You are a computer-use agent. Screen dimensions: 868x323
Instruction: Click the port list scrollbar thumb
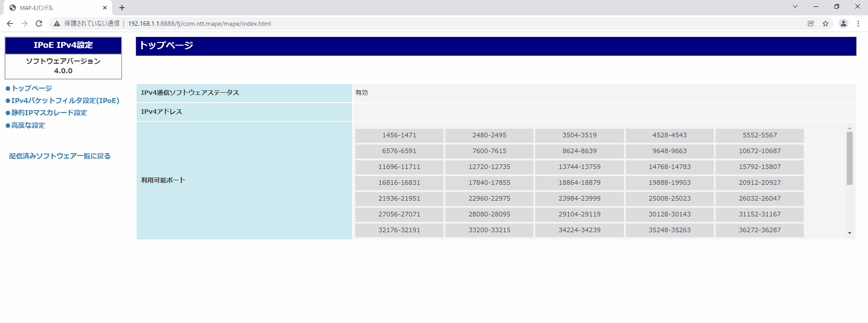coord(849,158)
